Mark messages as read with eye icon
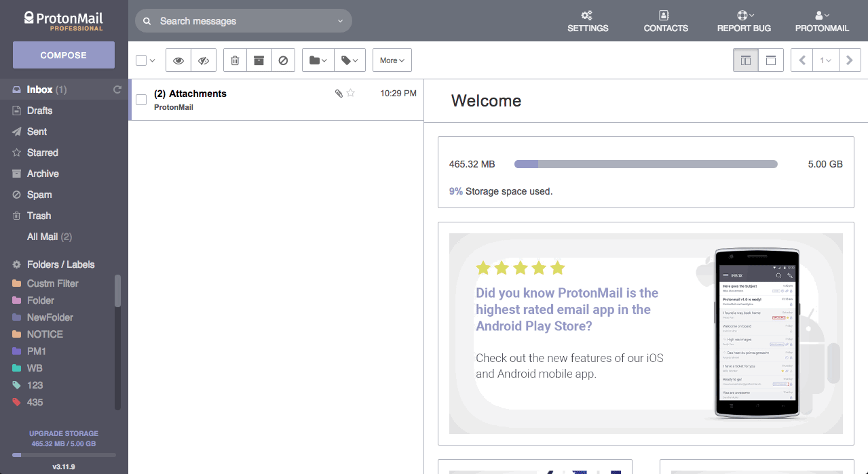Viewport: 868px width, 474px height. tap(178, 60)
